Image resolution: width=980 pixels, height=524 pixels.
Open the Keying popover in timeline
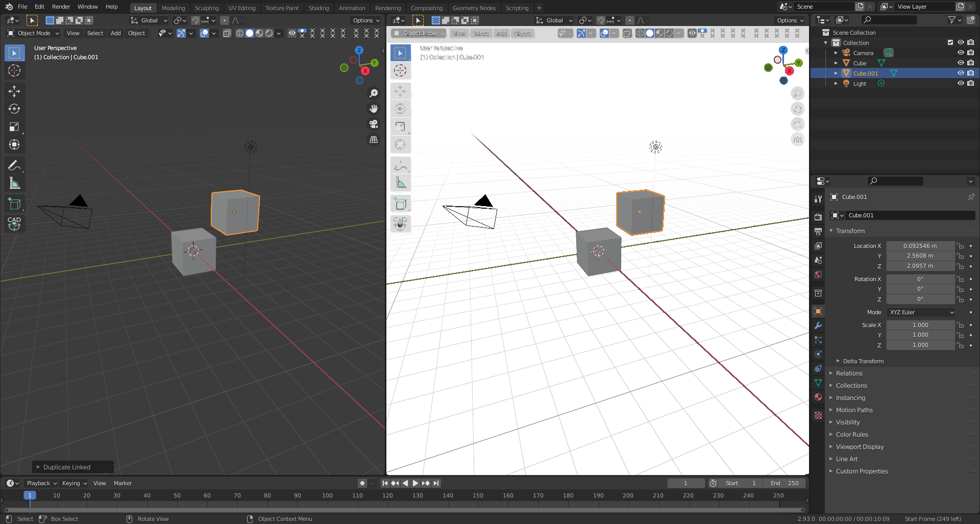74,483
